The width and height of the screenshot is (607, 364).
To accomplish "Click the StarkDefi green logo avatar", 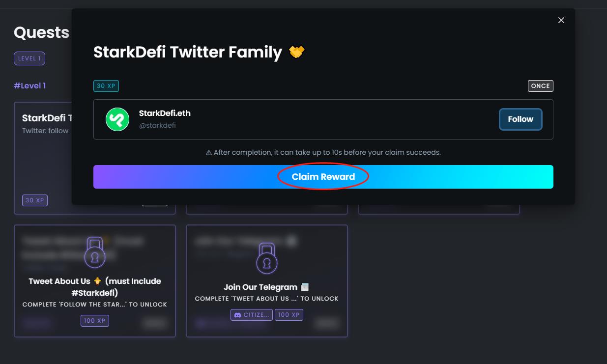I will (117, 119).
